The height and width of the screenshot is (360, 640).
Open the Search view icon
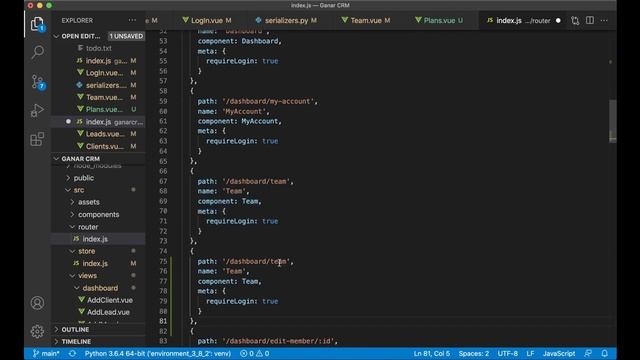click(37, 52)
